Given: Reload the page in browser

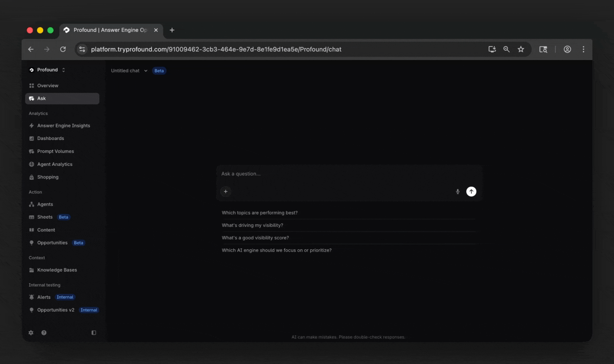Looking at the screenshot, I should pyautogui.click(x=63, y=49).
